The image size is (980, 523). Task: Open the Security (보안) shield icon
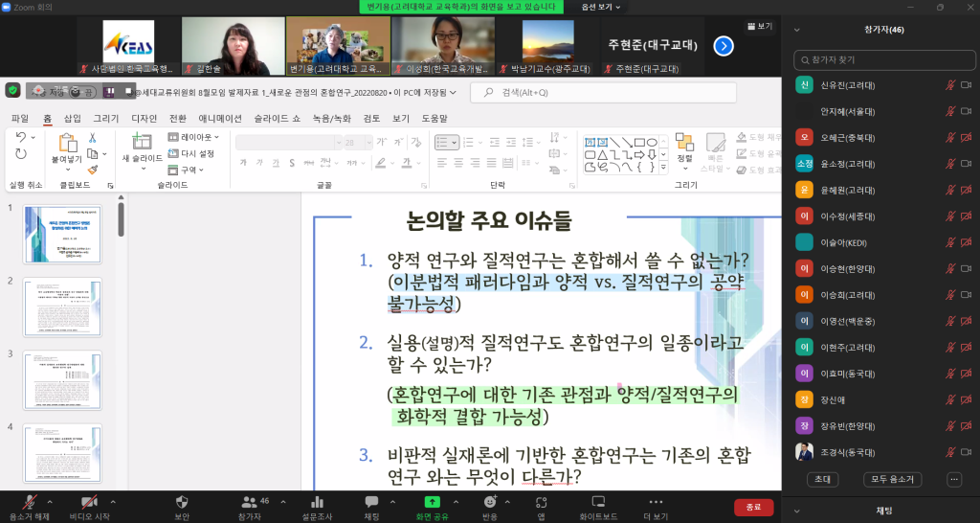point(182,502)
